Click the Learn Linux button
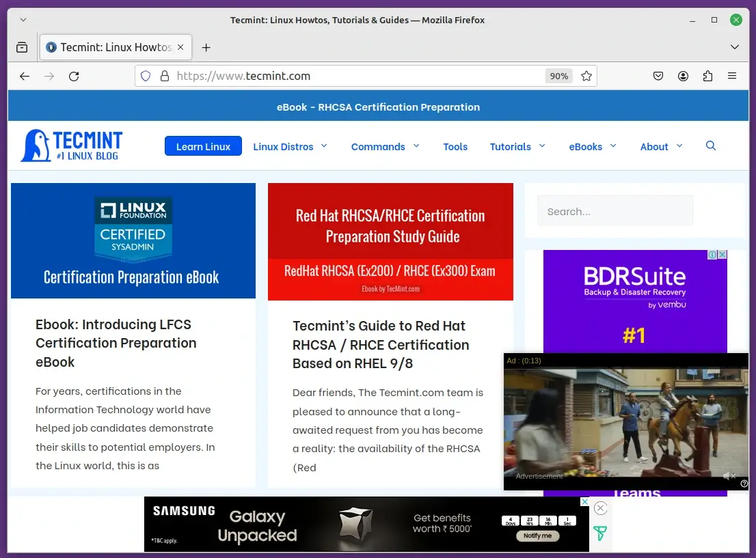The width and height of the screenshot is (756, 558). 203,146
